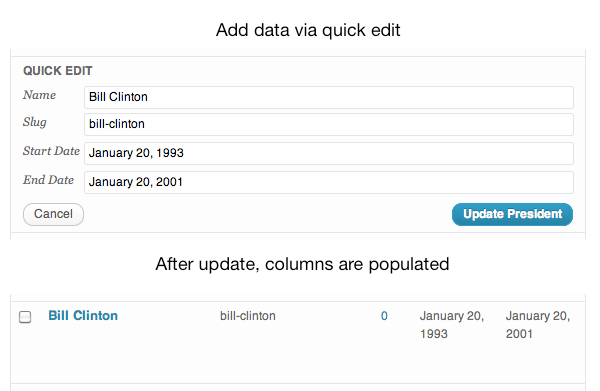Click empty area below Bill Clinton row

pos(298,363)
